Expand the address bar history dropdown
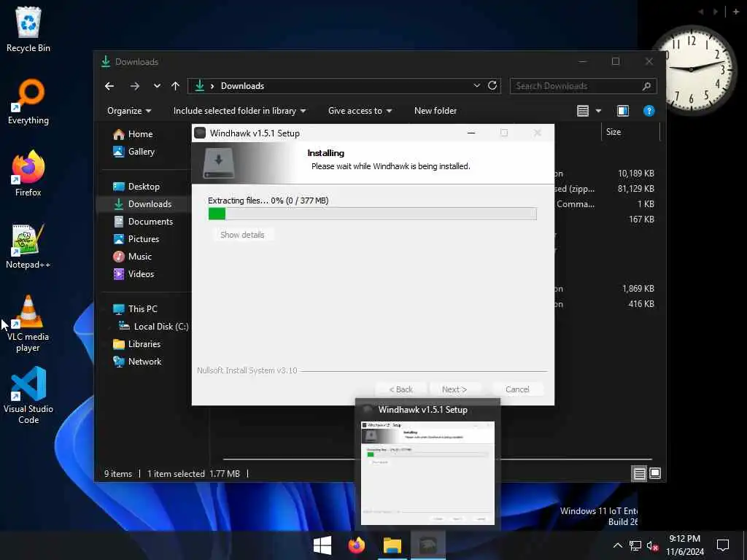The height and width of the screenshot is (560, 747). point(476,86)
